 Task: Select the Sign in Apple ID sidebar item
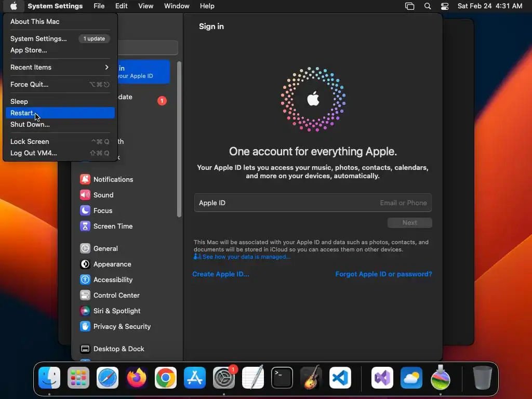(143, 72)
